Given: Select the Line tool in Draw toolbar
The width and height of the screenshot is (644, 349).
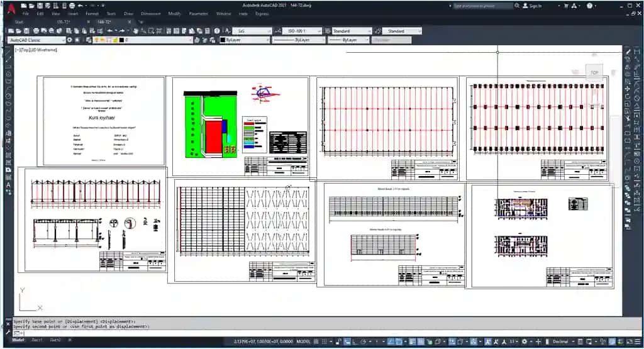Looking at the screenshot, I should tap(8, 53).
